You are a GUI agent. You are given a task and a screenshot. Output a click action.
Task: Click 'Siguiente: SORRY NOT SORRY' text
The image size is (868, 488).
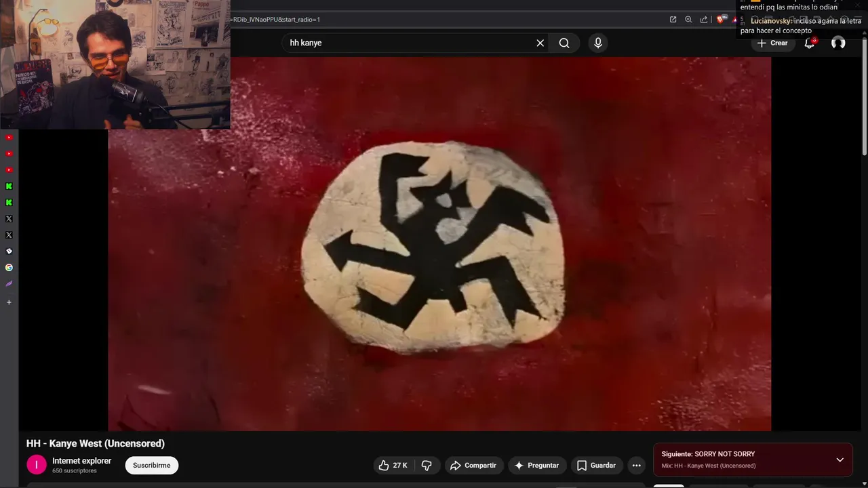708,454
